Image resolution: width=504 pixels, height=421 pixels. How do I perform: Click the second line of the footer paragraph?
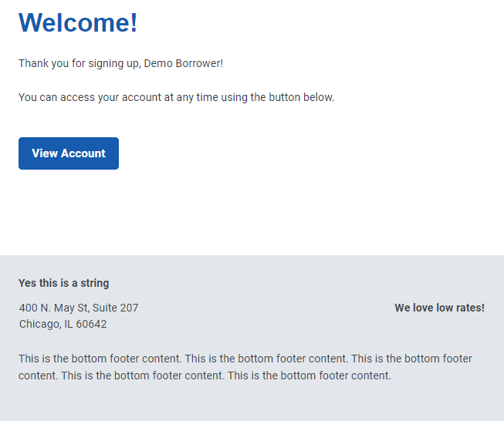pyautogui.click(x=205, y=376)
